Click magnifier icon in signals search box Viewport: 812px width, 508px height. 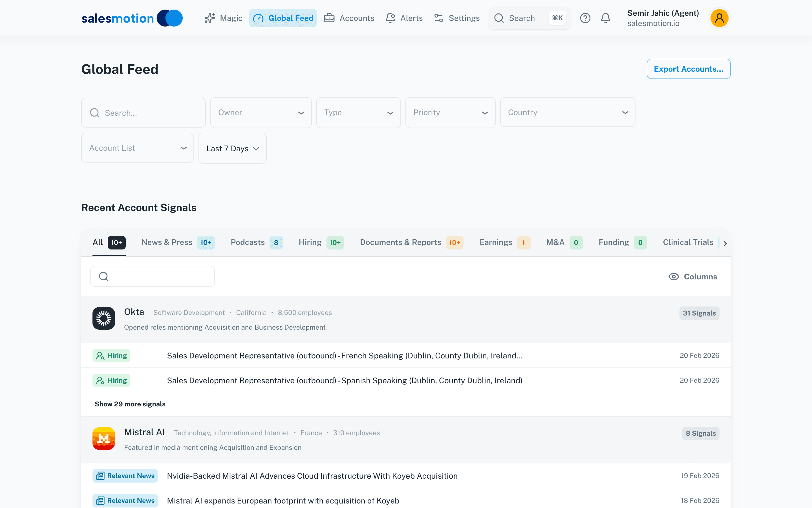[x=104, y=277]
